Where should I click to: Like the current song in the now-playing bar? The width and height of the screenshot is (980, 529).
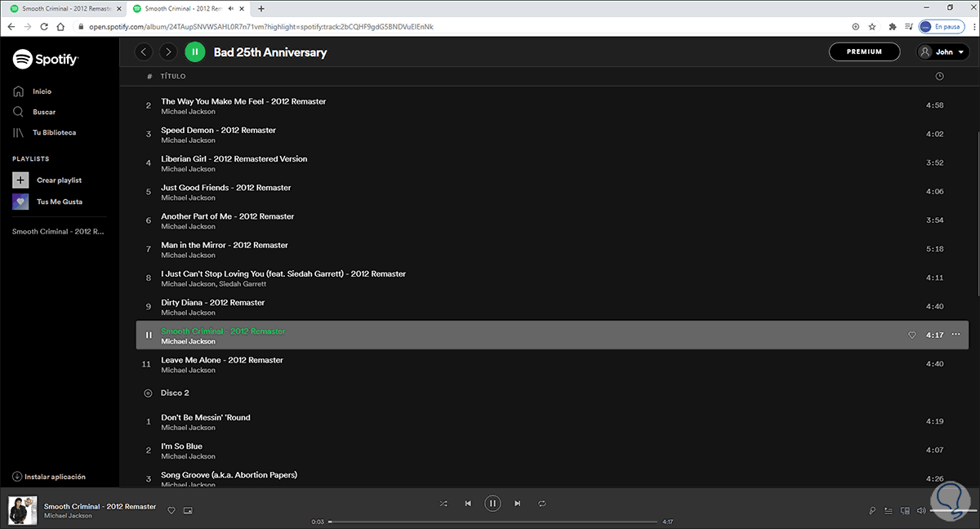171,510
